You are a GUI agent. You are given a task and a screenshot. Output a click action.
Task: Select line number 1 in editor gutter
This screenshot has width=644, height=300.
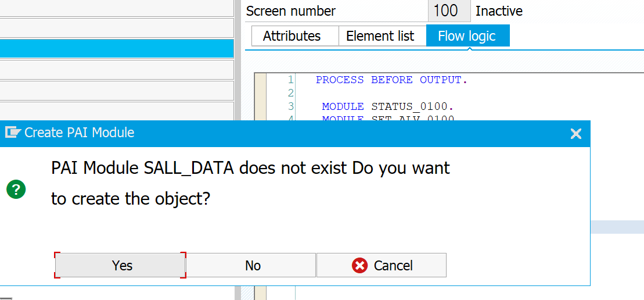[x=291, y=80]
